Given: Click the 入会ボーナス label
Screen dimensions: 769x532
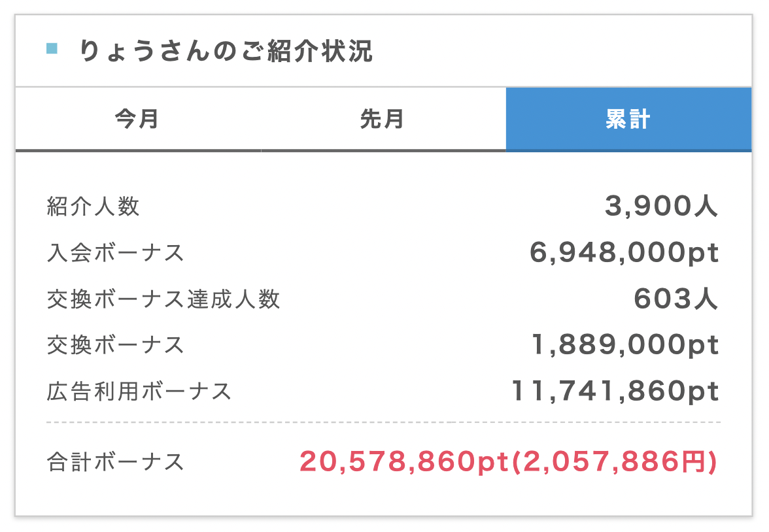Looking at the screenshot, I should pos(116,253).
